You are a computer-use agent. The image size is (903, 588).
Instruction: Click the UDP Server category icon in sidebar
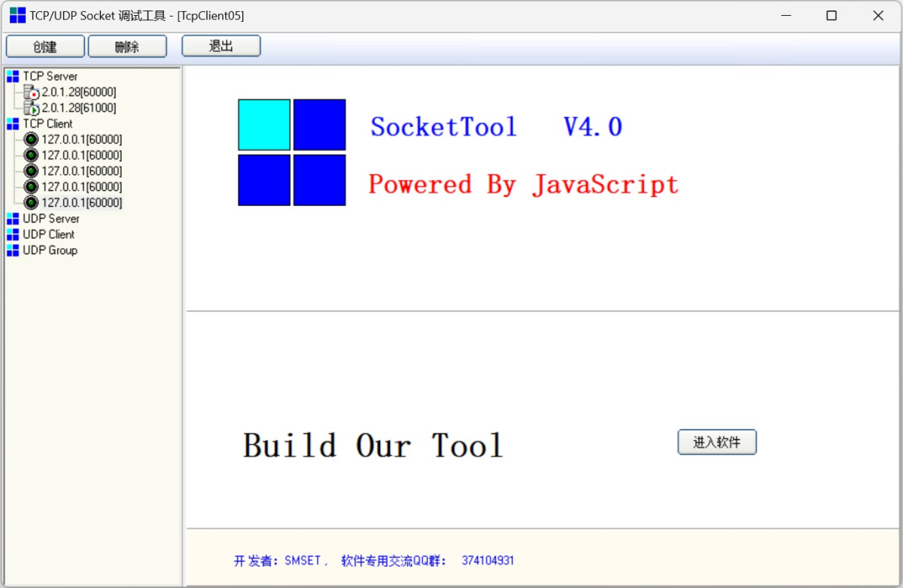(x=13, y=218)
